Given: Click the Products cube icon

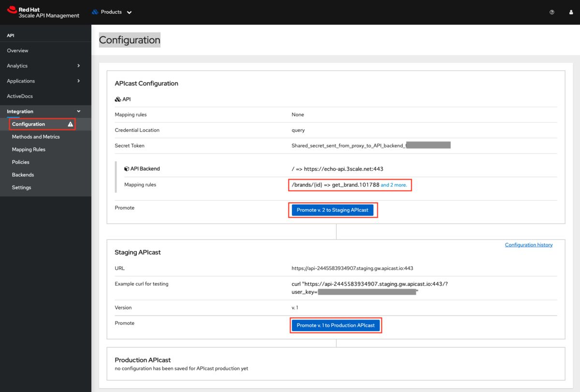Looking at the screenshot, I should (x=95, y=12).
